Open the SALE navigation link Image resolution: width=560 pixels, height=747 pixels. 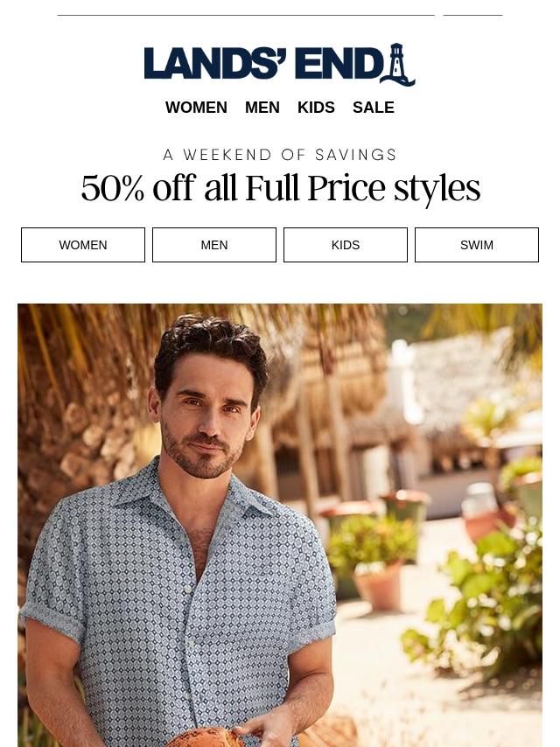click(373, 108)
